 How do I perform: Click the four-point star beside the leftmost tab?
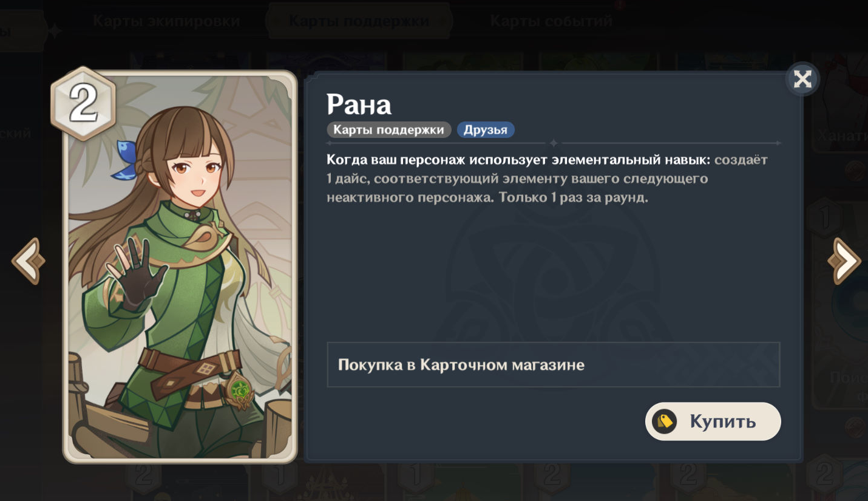click(x=55, y=31)
